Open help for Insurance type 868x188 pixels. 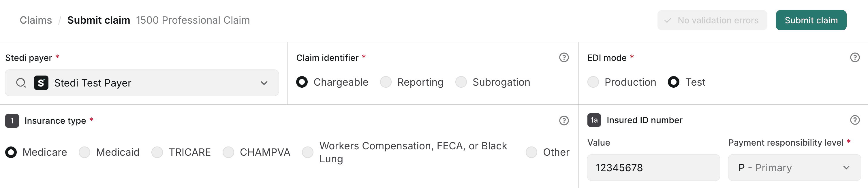pos(564,121)
